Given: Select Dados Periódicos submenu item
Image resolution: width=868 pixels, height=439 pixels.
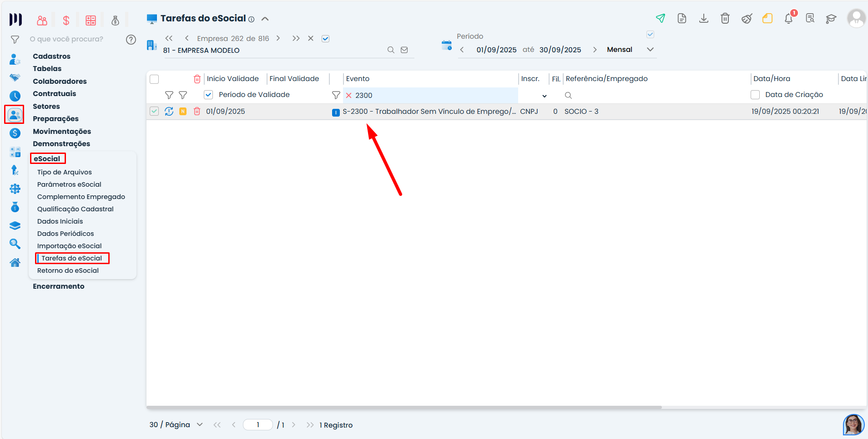Looking at the screenshot, I should (x=66, y=234).
